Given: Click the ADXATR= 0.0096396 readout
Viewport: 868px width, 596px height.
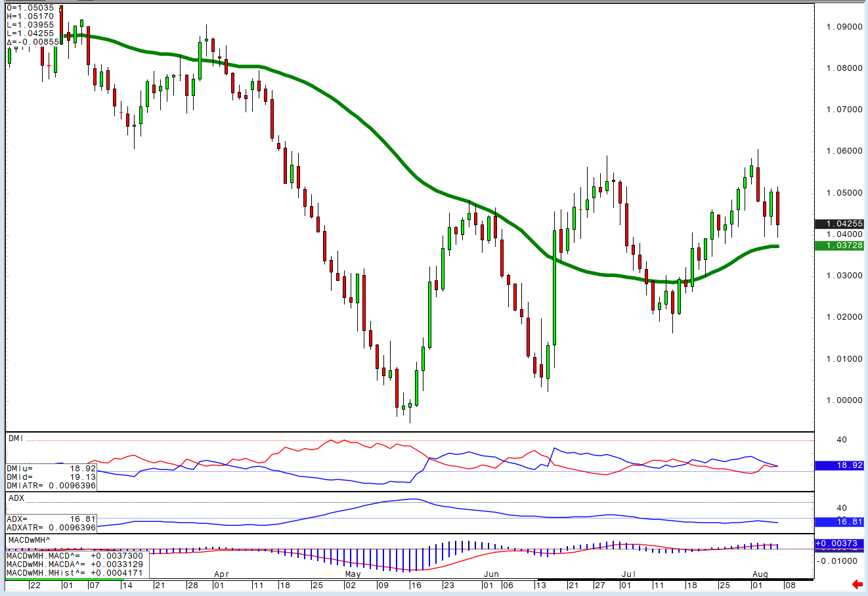Looking at the screenshot, I should (x=51, y=528).
